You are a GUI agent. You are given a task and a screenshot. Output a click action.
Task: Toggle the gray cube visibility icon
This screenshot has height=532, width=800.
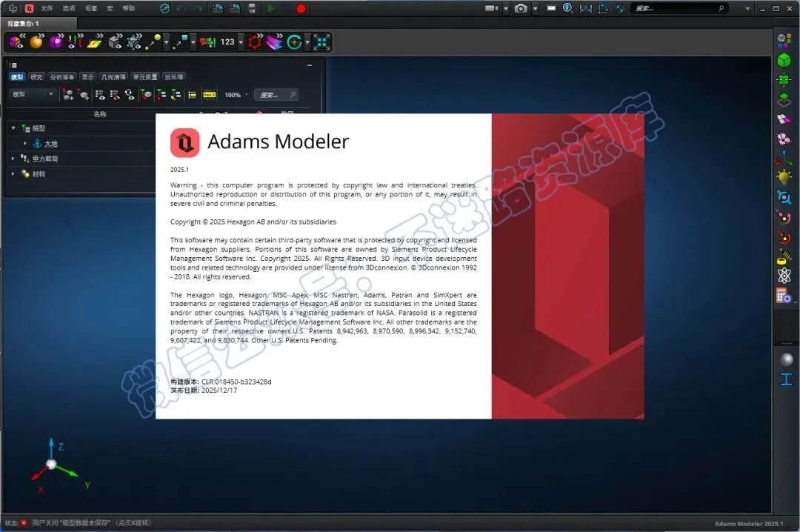(x=116, y=42)
